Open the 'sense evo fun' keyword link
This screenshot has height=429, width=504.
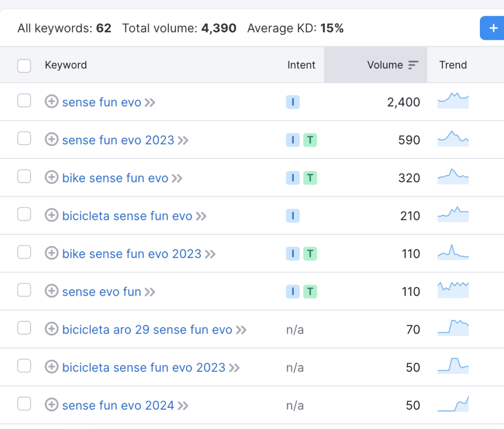coord(101,292)
